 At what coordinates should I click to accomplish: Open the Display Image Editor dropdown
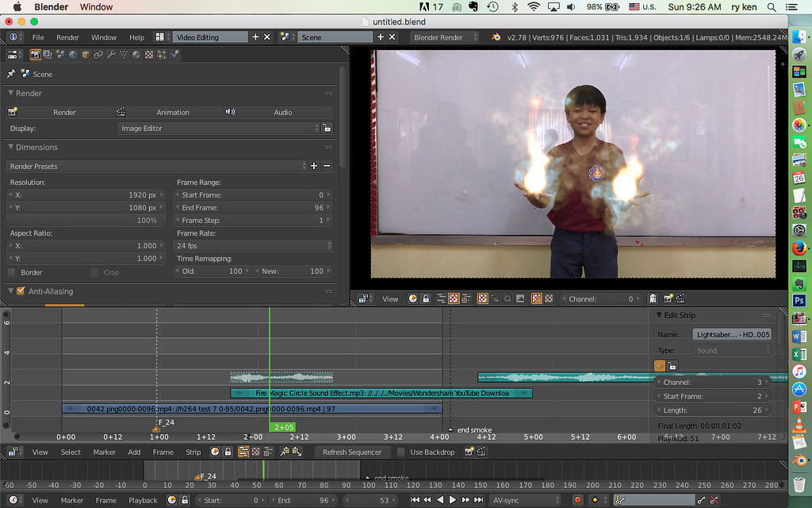(220, 128)
